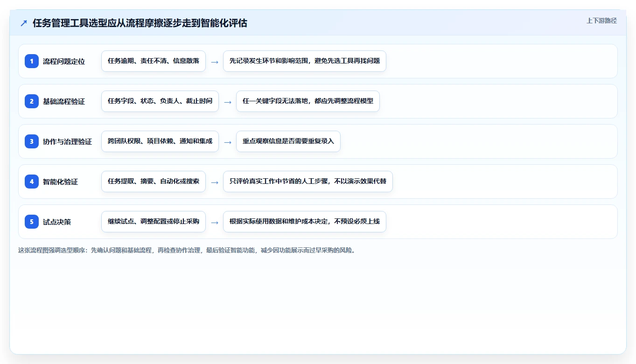Viewport: 636px width, 364px height.
Task: Click the arrow in the 协作与治理验证 row
Action: 228,142
